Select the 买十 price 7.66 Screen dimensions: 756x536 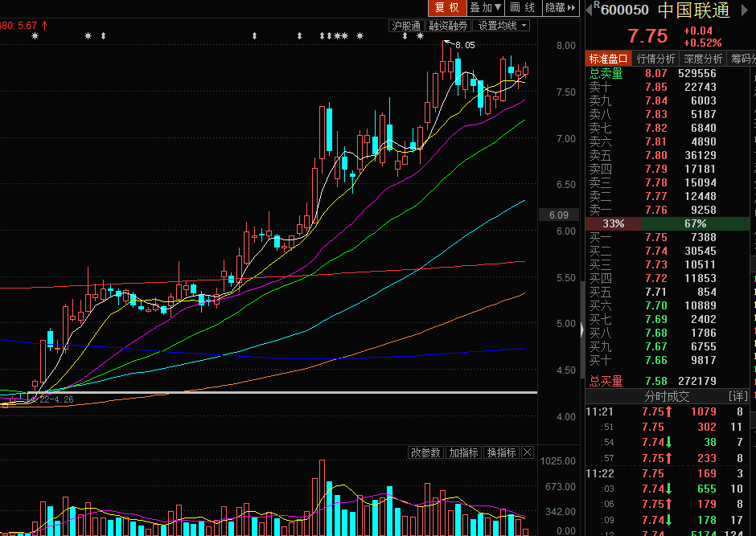(x=656, y=360)
